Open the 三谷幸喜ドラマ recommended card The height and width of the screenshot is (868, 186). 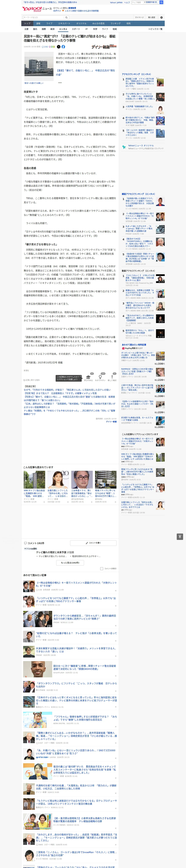tap(82, 487)
